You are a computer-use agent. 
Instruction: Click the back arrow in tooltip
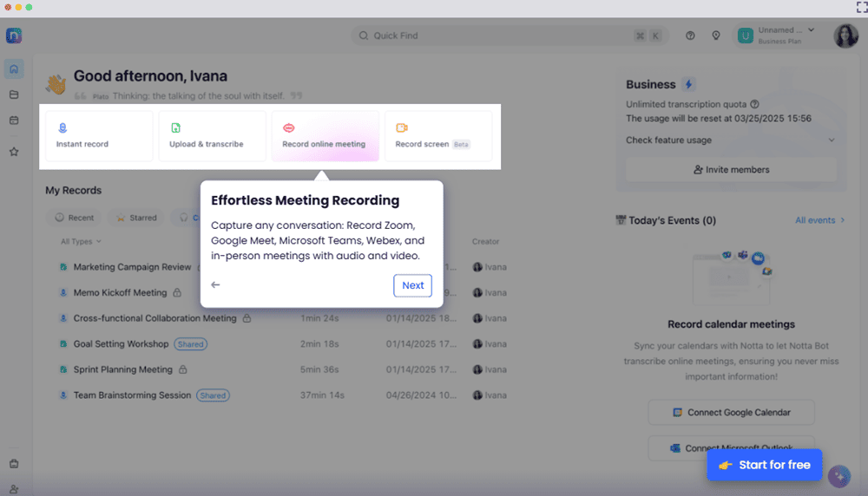point(215,285)
